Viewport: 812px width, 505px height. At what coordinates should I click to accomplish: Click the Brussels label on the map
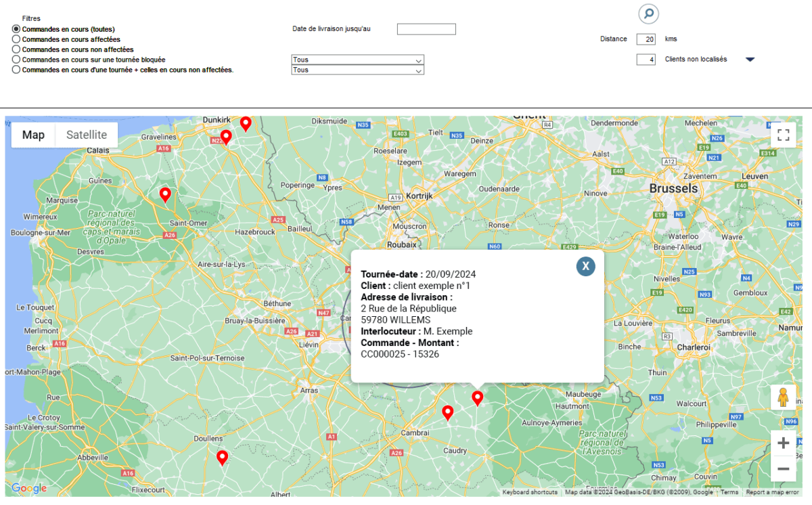673,188
